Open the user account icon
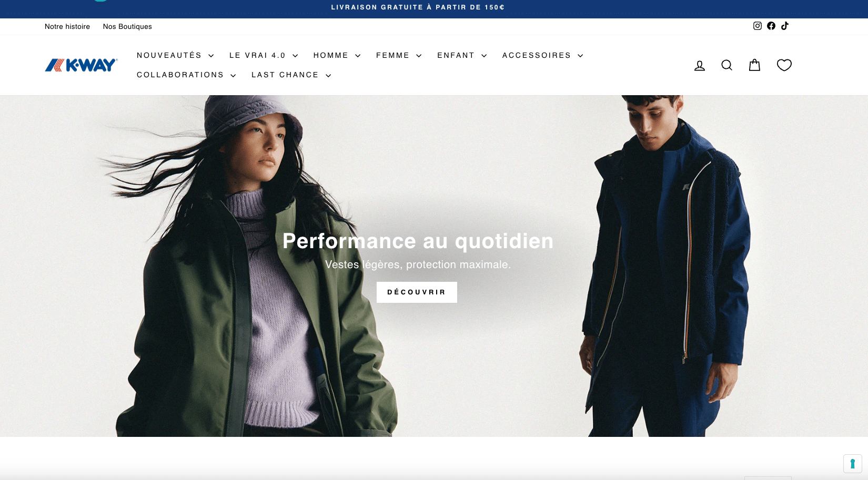868x480 pixels. coord(699,65)
